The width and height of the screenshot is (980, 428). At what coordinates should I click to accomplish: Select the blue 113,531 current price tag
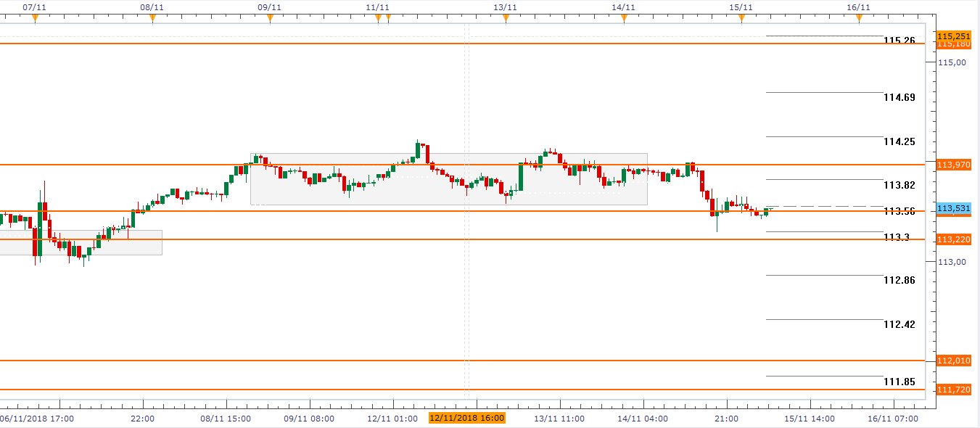953,209
